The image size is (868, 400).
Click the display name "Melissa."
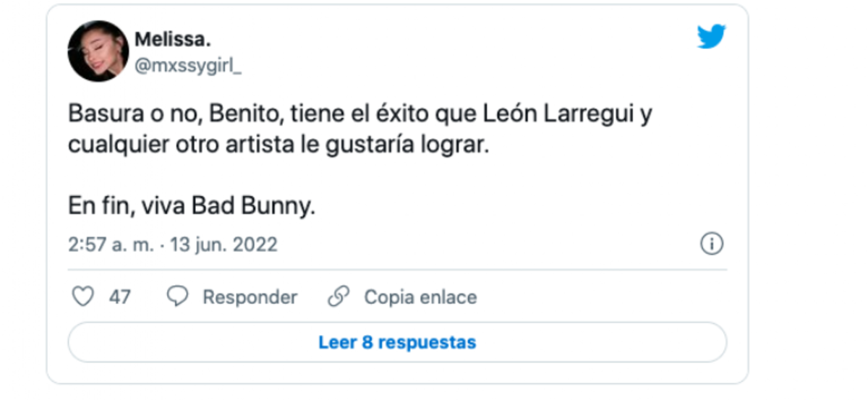pyautogui.click(x=172, y=40)
